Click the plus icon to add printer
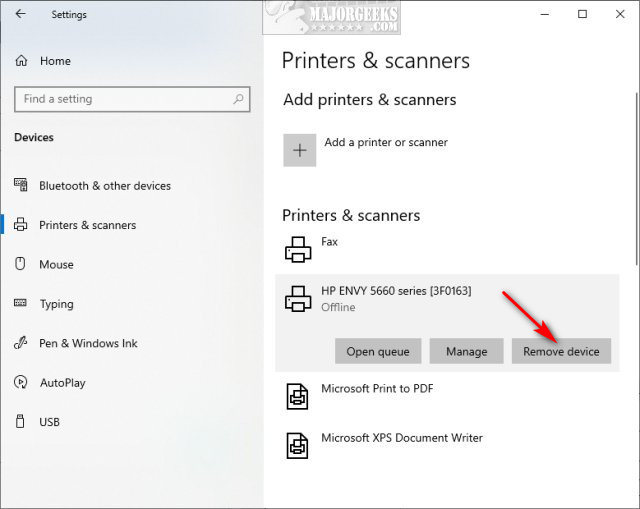The height and width of the screenshot is (509, 640). (299, 150)
